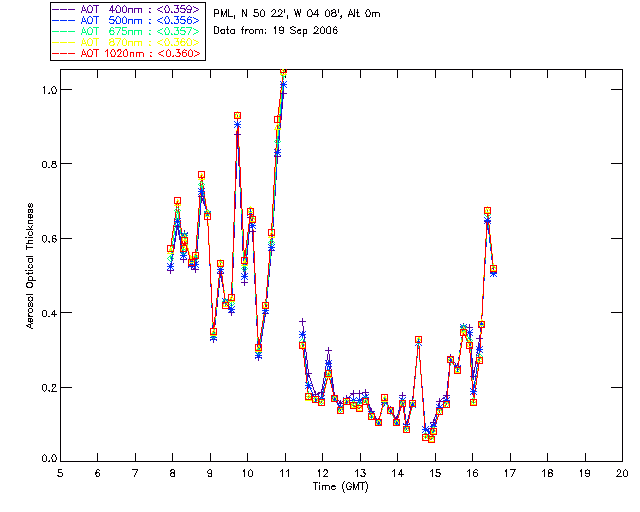Click the x-axis tick label 19

pos(585,473)
